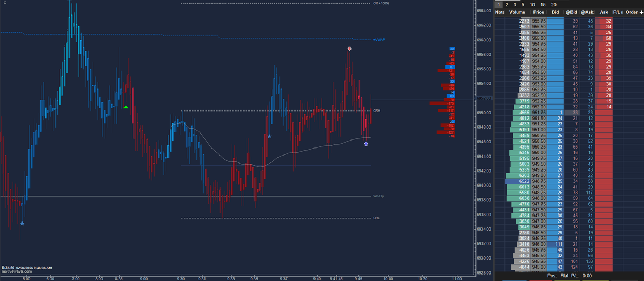Select quantity preset 15 tab
Image resolution: width=644 pixels, height=281 pixels.
coord(543,4)
